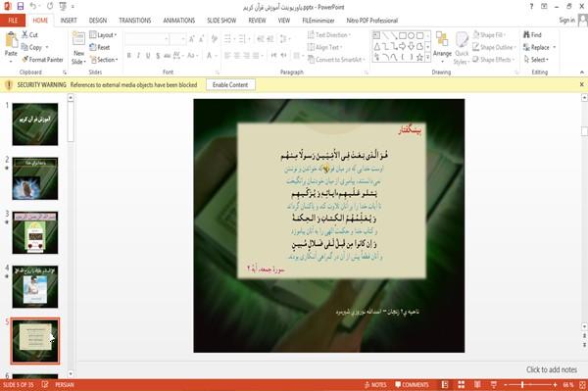The height and width of the screenshot is (391, 588).
Task: Switch to Slide Sorter view
Action: tap(462, 384)
